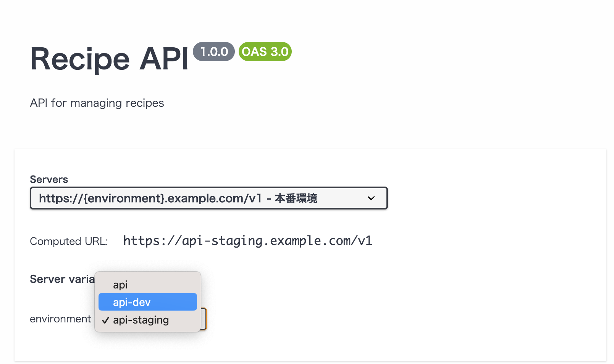Choose the checked api-staging option
Screen dimensions: 614x364
(x=141, y=320)
